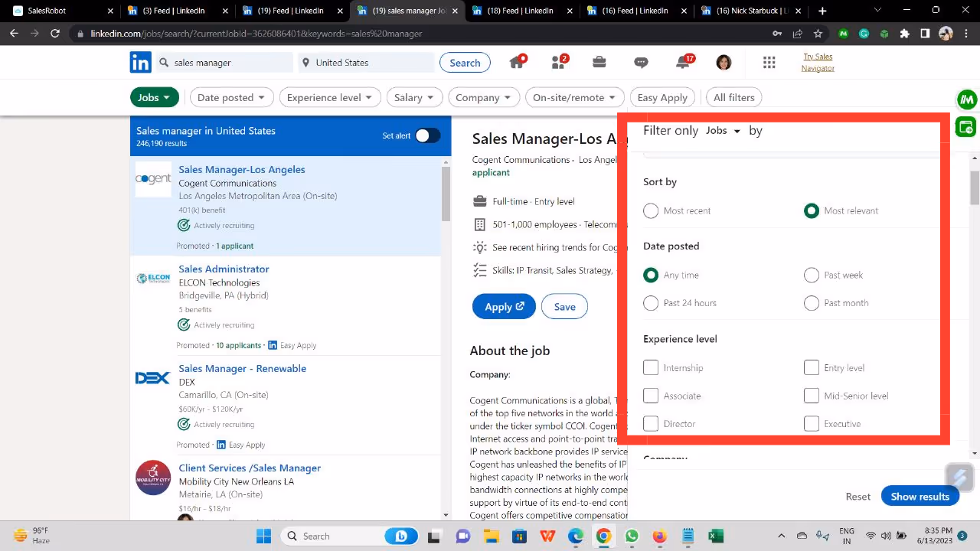
Task: Expand the On-site/remote filter
Action: click(574, 97)
